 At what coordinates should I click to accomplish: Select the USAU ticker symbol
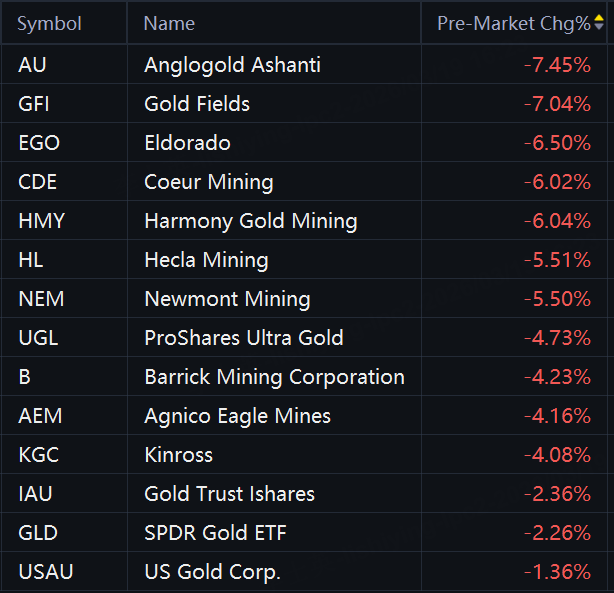(45, 572)
